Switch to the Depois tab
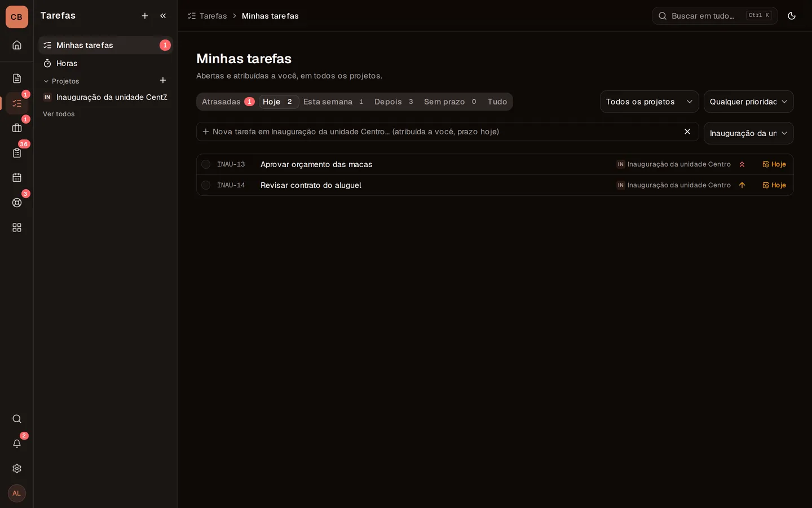Viewport: 812px width, 508px height. [x=394, y=102]
